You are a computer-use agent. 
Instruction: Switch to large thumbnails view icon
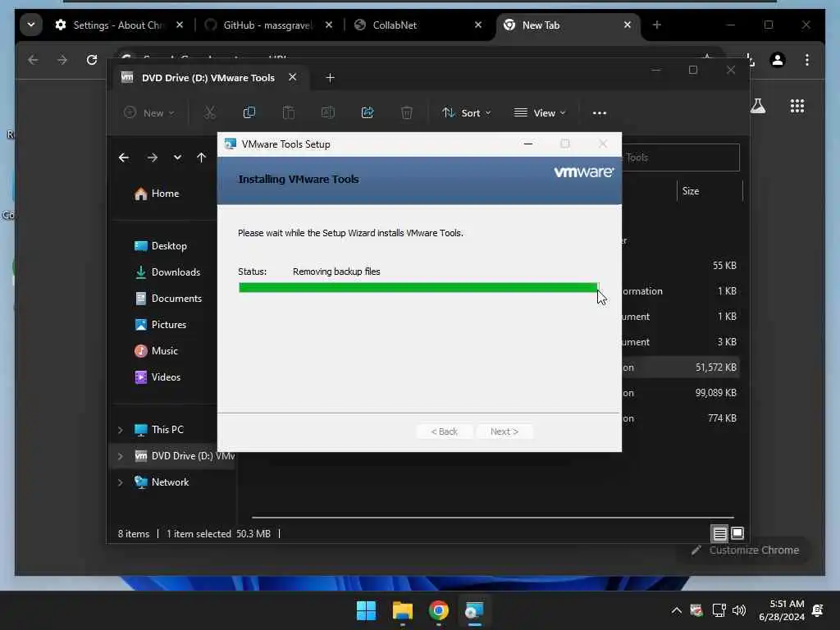click(737, 533)
